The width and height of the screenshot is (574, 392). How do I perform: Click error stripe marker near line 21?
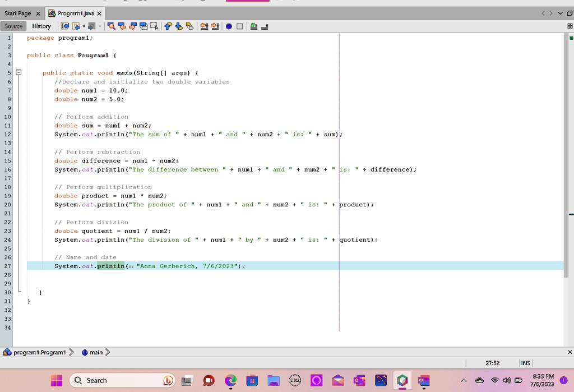[571, 214]
